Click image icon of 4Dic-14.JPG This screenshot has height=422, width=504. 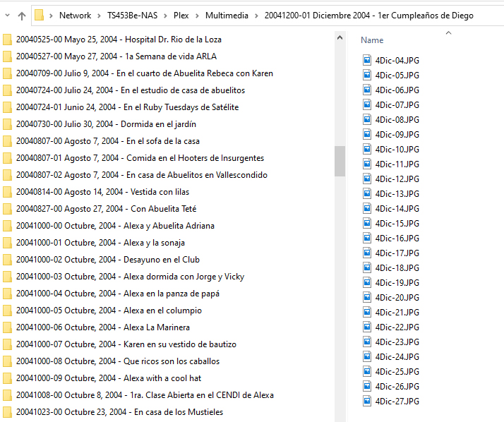pos(367,208)
